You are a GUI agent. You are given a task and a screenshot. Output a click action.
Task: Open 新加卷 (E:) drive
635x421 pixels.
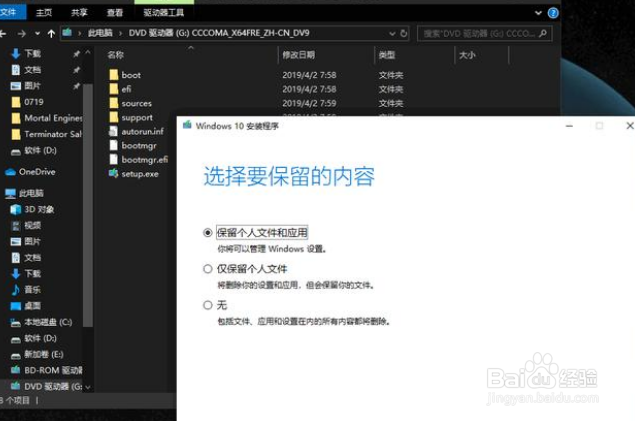pos(43,355)
